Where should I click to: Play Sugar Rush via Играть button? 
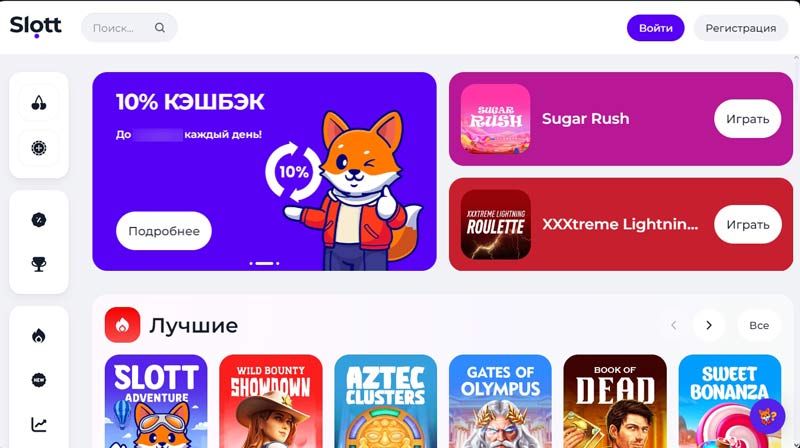point(747,119)
